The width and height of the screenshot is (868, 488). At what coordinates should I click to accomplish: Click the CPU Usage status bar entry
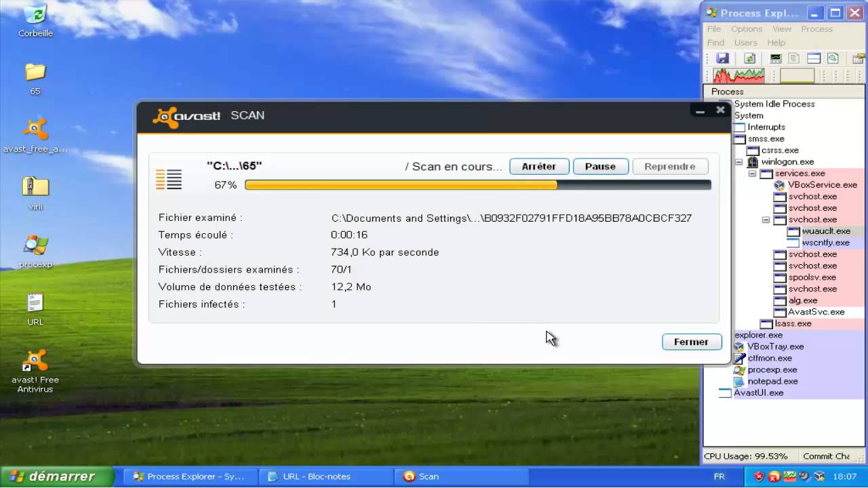tap(746, 457)
